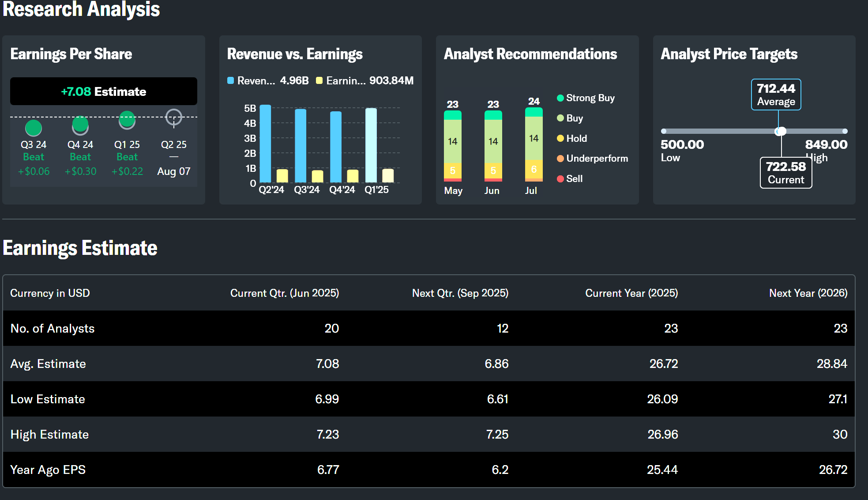Click the current price slider handle

[x=781, y=131]
